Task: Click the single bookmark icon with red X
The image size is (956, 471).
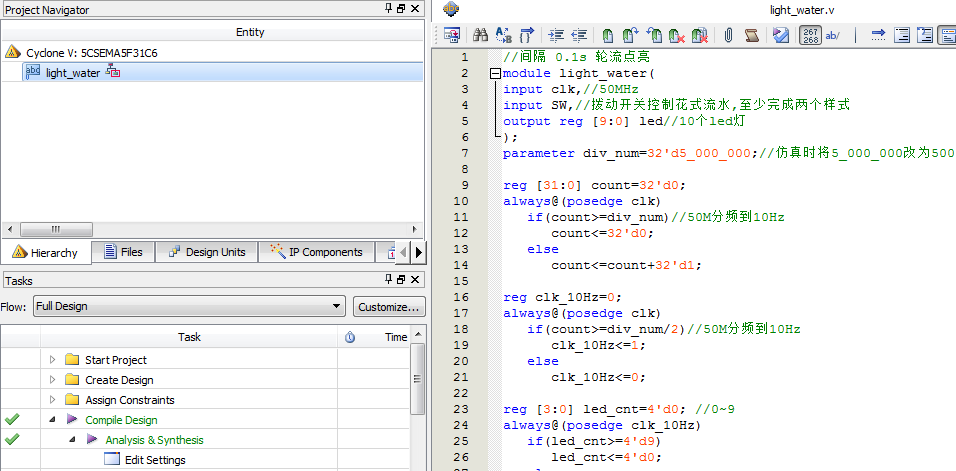Action: 676,35
